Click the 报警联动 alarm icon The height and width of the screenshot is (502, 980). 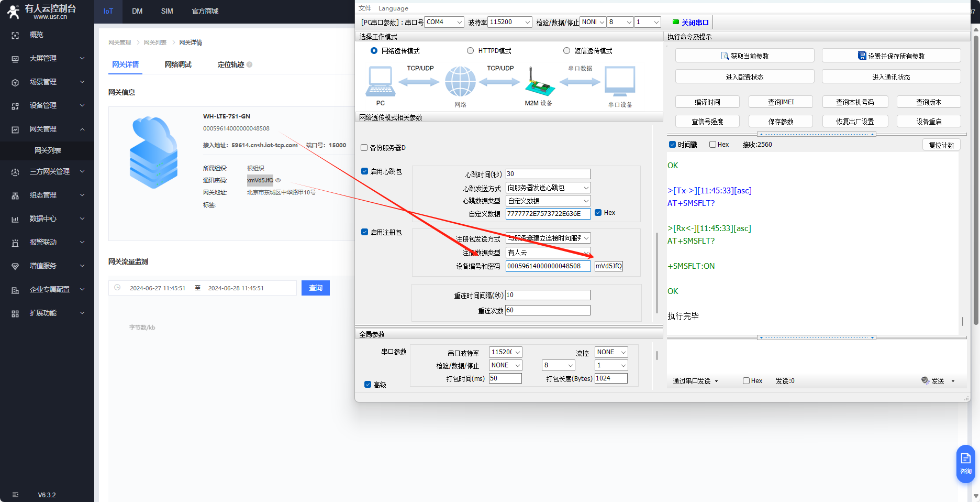[x=15, y=243]
